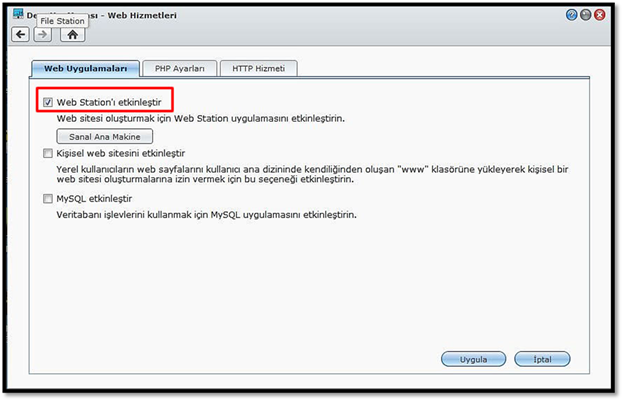623x401 pixels.
Task: Click the MySQL description text line
Action: (207, 215)
